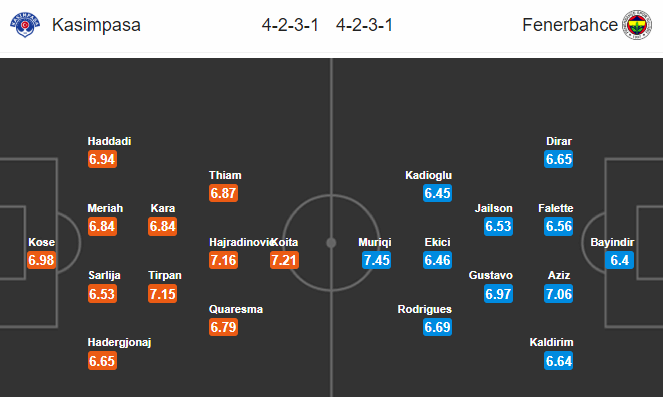Select Koita's 7.21 rating badge

(x=284, y=260)
